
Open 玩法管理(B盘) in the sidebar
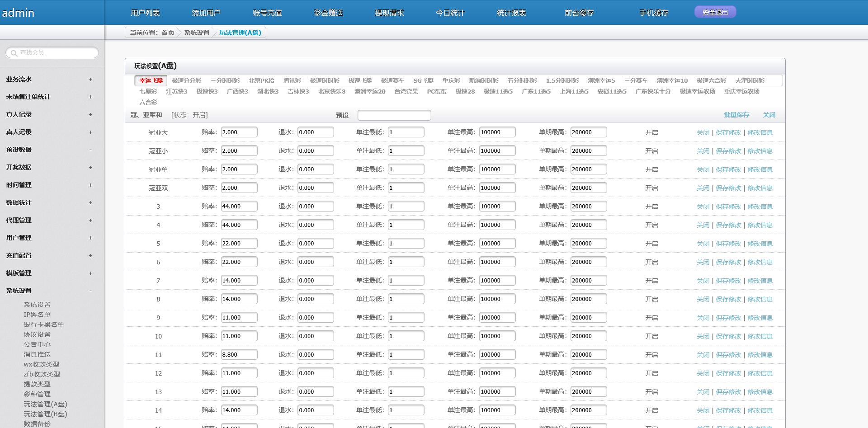click(x=45, y=414)
